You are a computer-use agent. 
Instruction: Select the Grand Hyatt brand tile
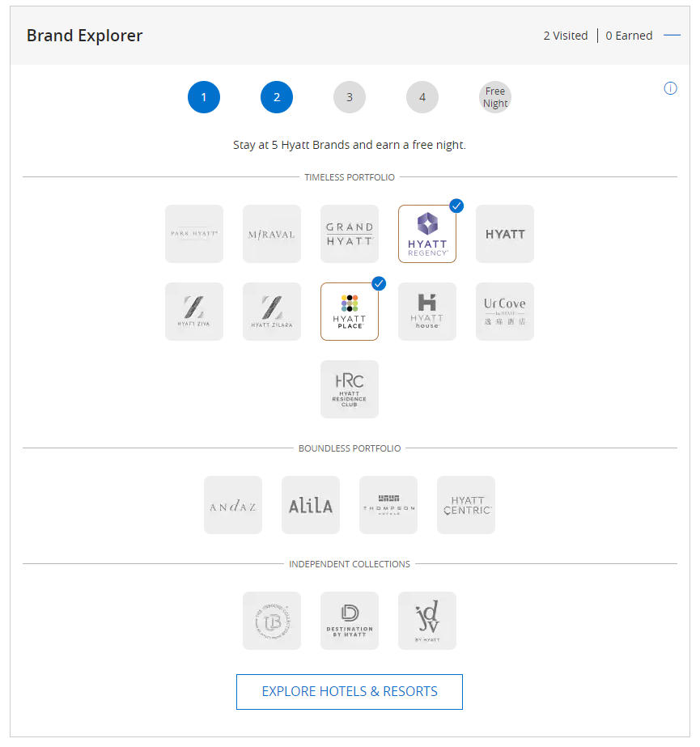pyautogui.click(x=350, y=234)
